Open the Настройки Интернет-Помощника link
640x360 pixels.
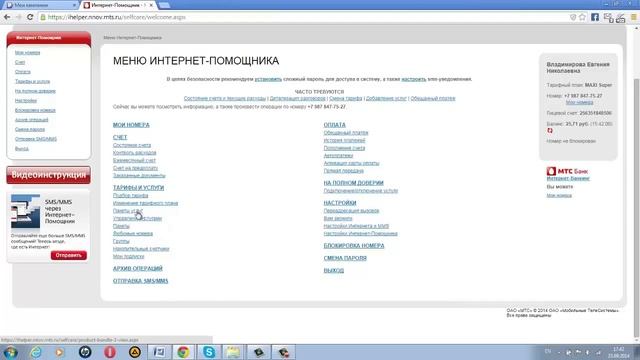[x=360, y=233]
